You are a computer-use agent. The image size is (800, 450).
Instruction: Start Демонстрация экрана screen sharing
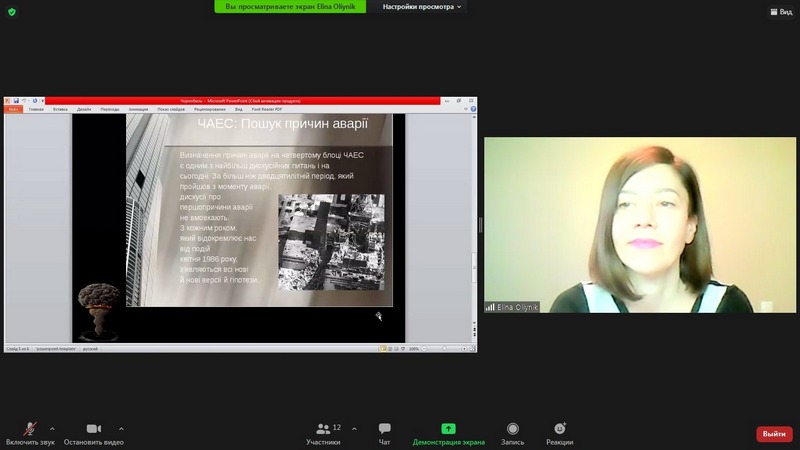click(448, 434)
